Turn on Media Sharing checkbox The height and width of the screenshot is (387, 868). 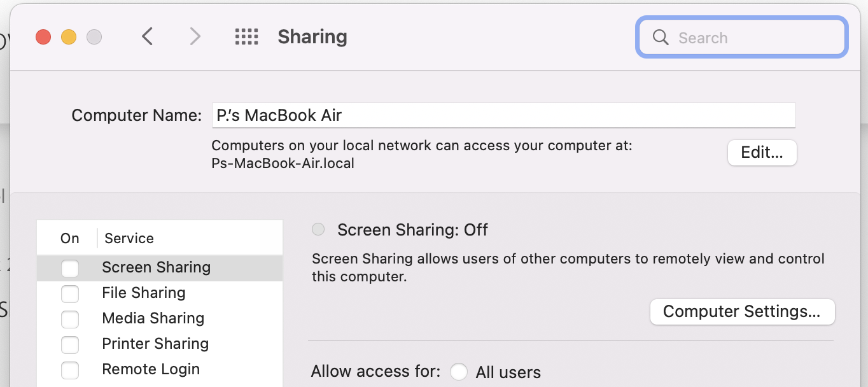pos(70,320)
